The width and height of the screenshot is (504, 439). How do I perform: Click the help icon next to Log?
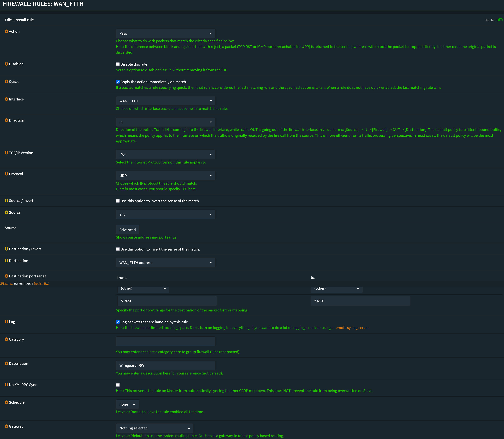point(6,322)
